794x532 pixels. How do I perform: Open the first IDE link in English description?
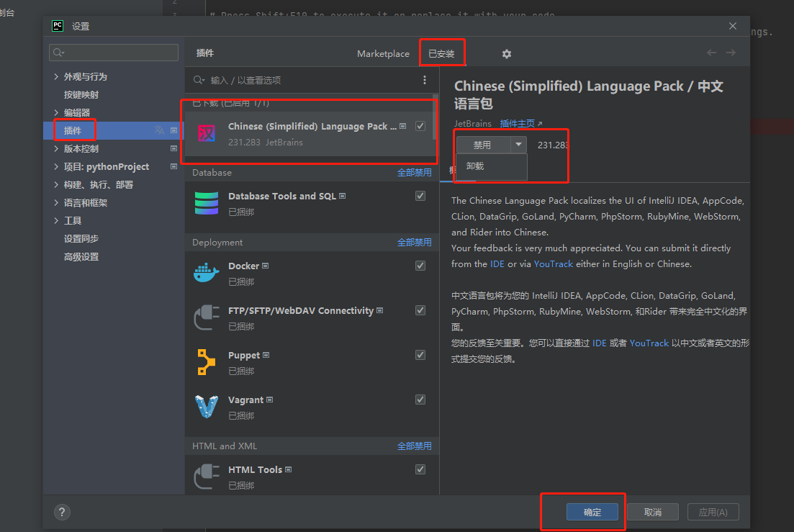(x=497, y=263)
